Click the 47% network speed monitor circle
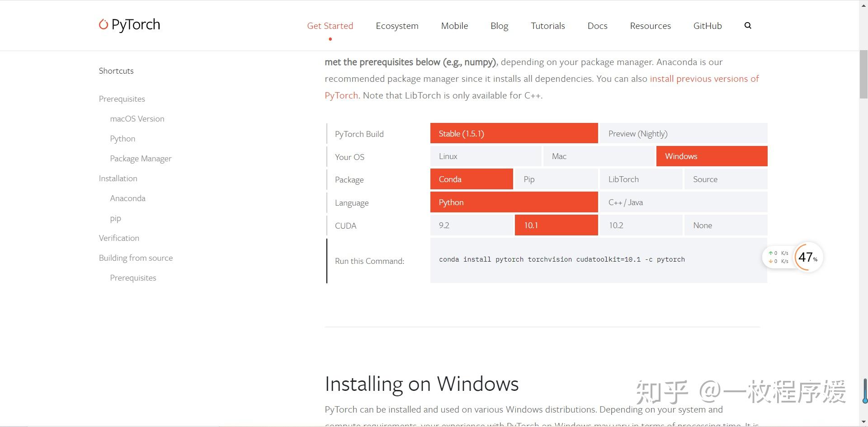The height and width of the screenshot is (427, 868). click(807, 257)
